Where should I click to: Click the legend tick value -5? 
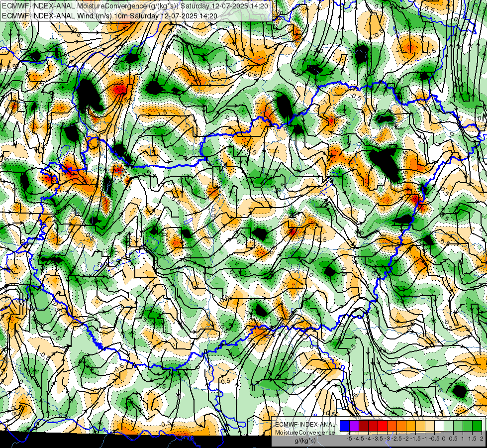[x=349, y=439]
